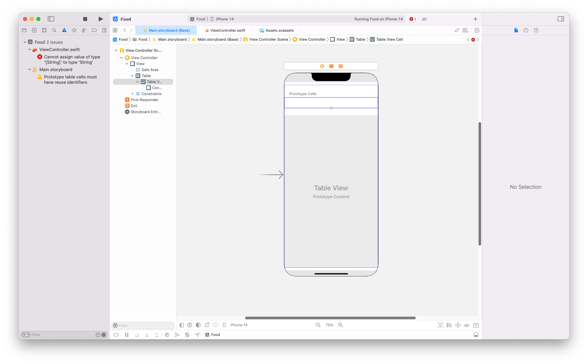This screenshot has height=364, width=588.
Task: Open the Project navigator folder icon
Action: tap(24, 30)
